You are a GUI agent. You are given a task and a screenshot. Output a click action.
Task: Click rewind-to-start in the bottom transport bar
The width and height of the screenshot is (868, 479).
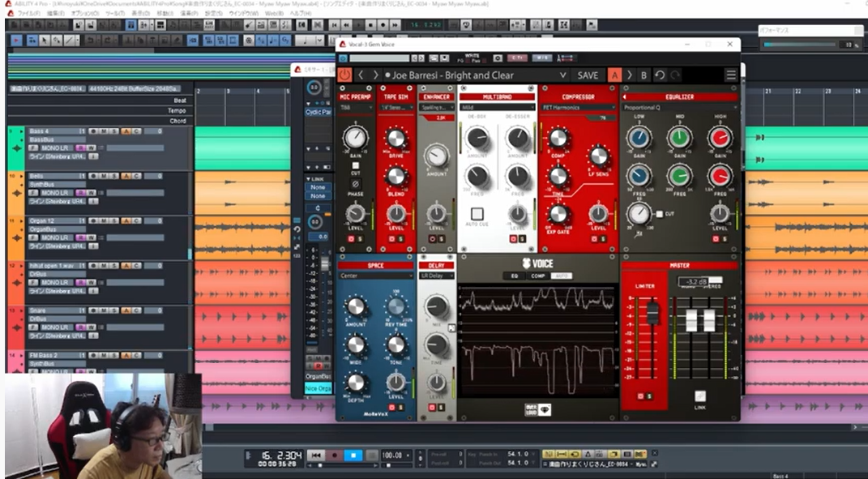(x=315, y=455)
